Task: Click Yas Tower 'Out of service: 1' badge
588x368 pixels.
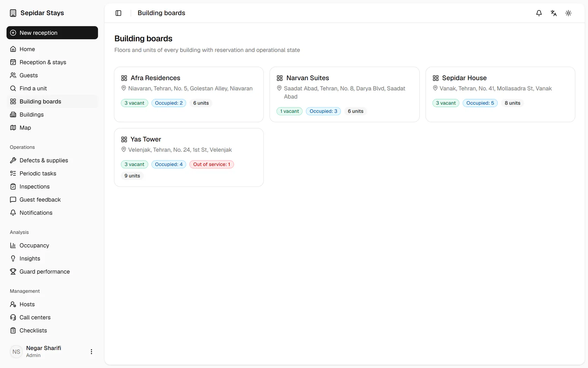Action: tap(212, 164)
